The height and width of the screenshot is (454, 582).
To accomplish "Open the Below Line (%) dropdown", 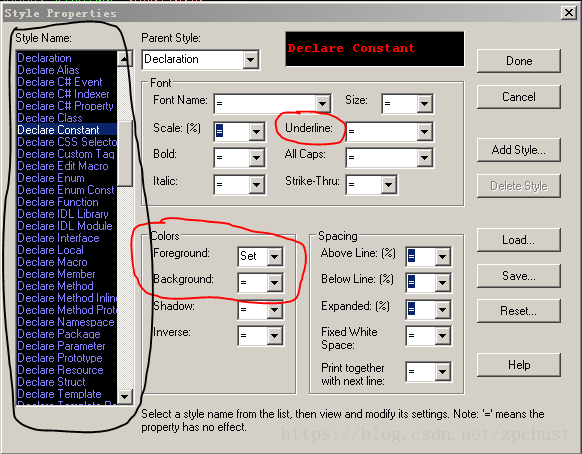I will (x=442, y=282).
